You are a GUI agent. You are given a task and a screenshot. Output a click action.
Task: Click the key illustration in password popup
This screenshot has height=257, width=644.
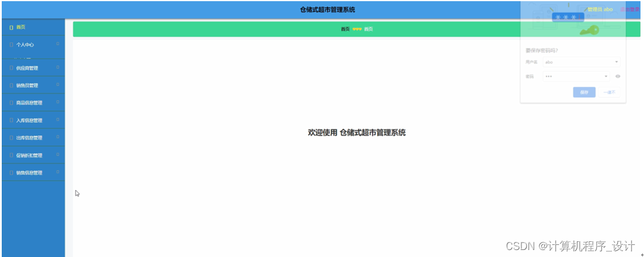tap(590, 31)
